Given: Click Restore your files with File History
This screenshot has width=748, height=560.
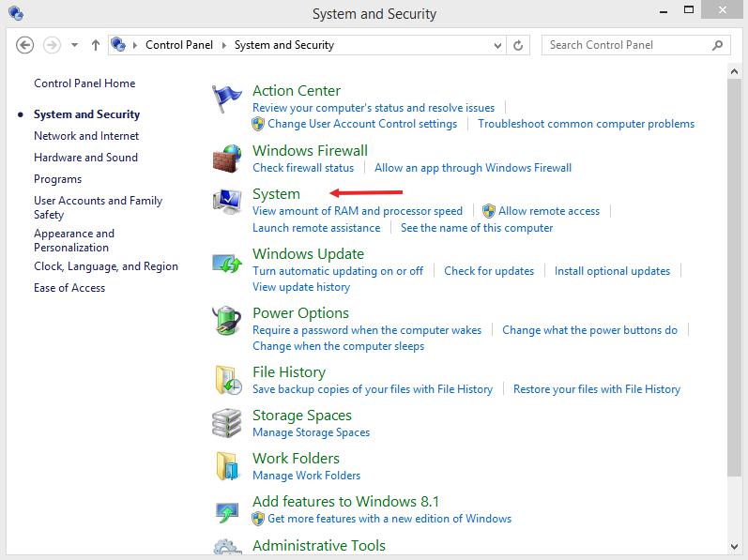Looking at the screenshot, I should (x=597, y=389).
